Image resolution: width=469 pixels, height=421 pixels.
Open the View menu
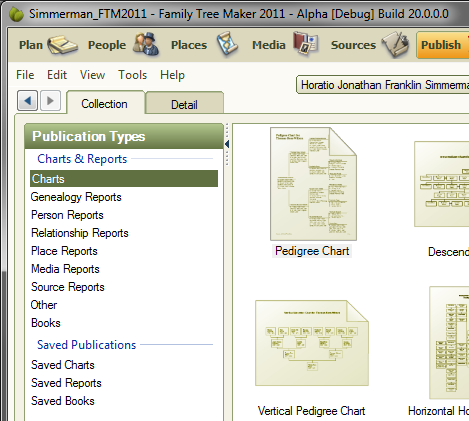[92, 75]
